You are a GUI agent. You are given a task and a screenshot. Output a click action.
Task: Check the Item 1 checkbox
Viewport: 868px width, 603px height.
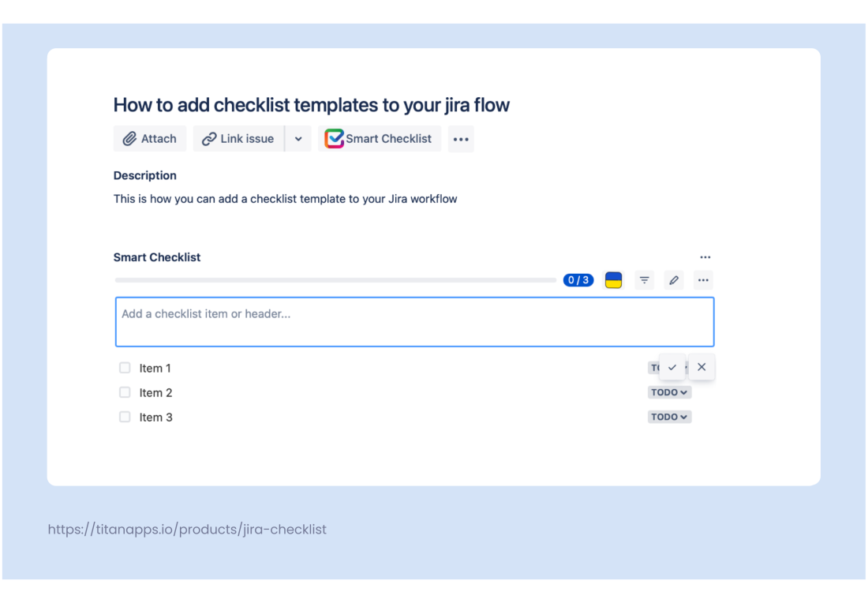point(125,368)
